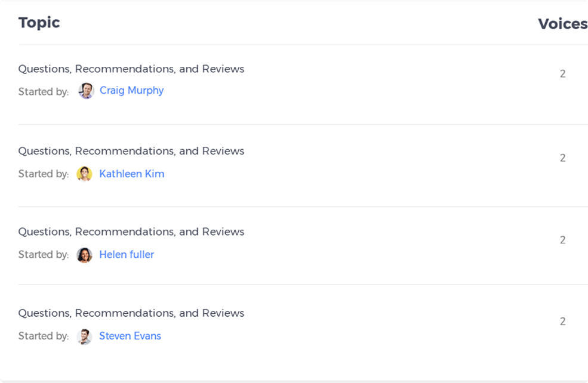
Task: Click Kathleen Kim's avatar picture
Action: click(x=85, y=174)
